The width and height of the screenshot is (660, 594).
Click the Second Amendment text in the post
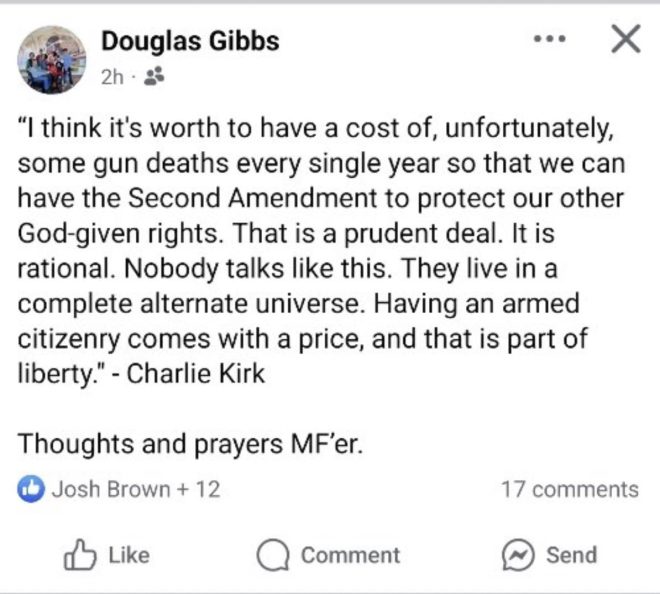253,198
